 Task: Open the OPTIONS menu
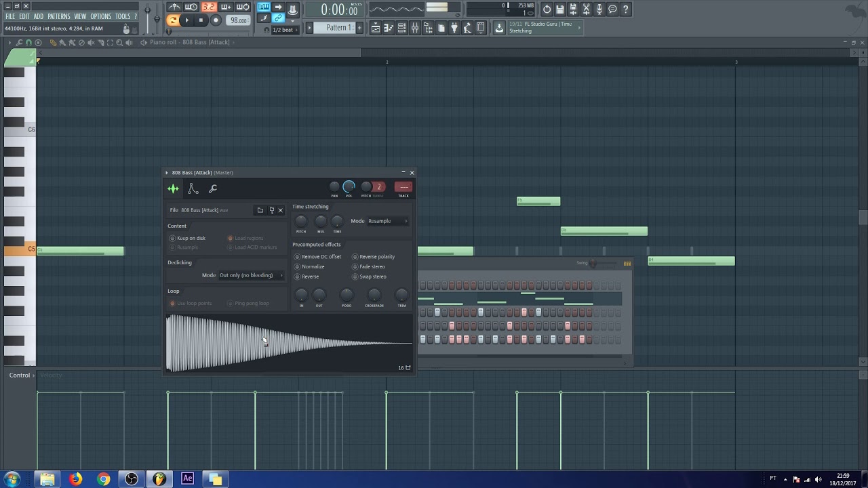coord(101,16)
